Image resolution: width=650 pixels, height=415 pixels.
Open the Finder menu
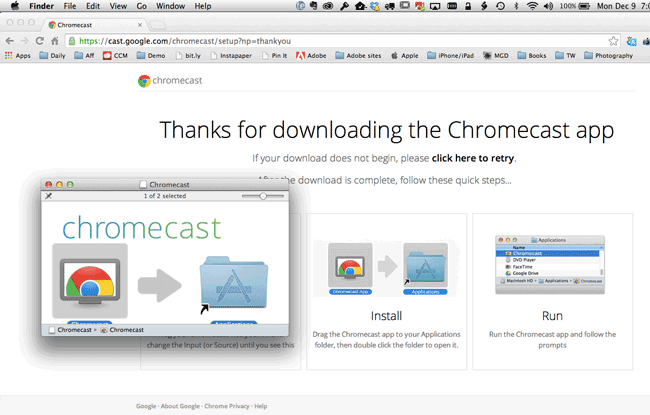[x=41, y=6]
